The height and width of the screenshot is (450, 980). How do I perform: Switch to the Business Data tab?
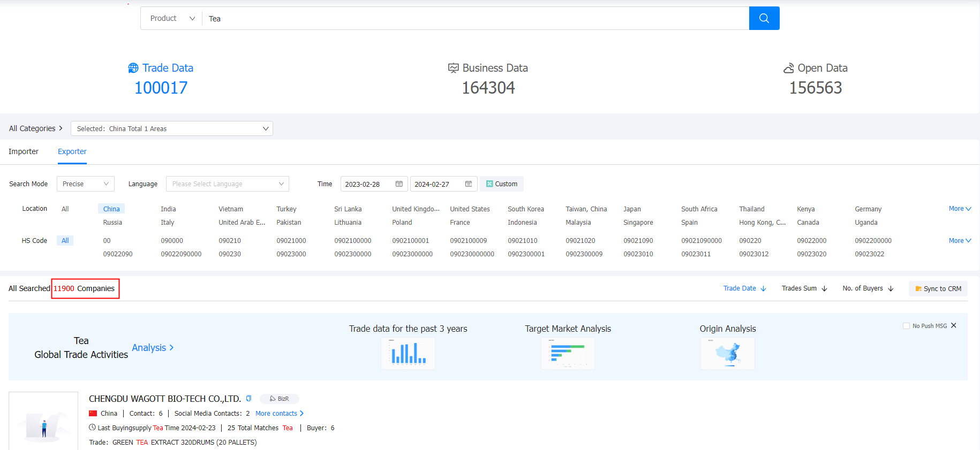pos(488,68)
